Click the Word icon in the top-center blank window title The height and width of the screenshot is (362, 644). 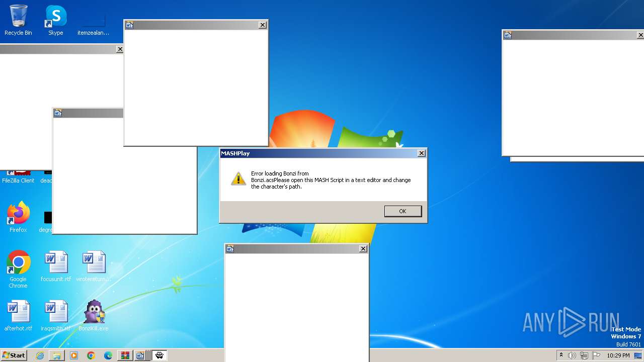pos(129,25)
